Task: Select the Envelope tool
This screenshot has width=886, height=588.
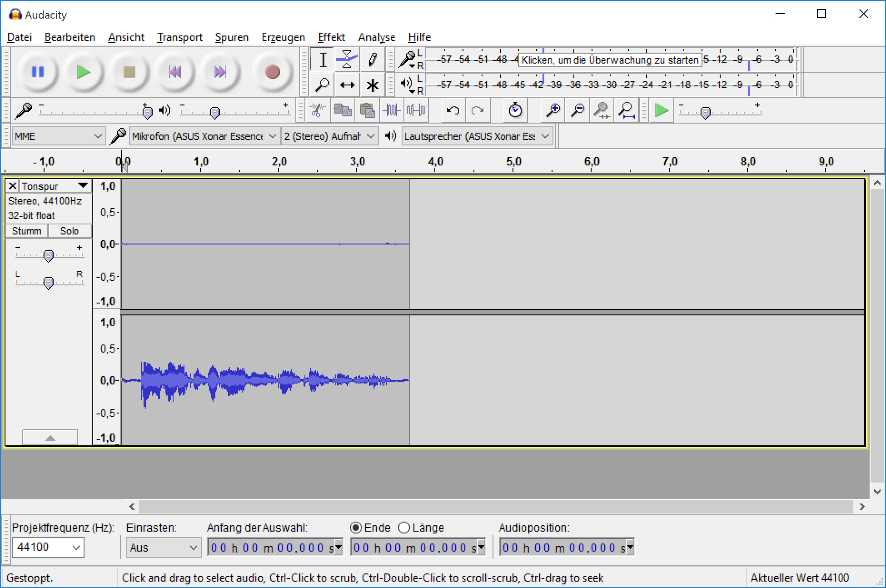Action: [347, 60]
